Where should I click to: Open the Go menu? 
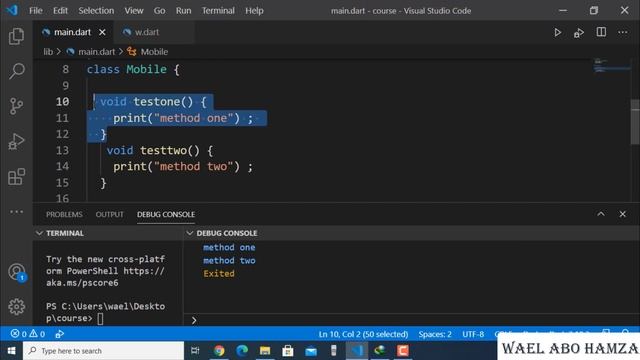pos(160,11)
